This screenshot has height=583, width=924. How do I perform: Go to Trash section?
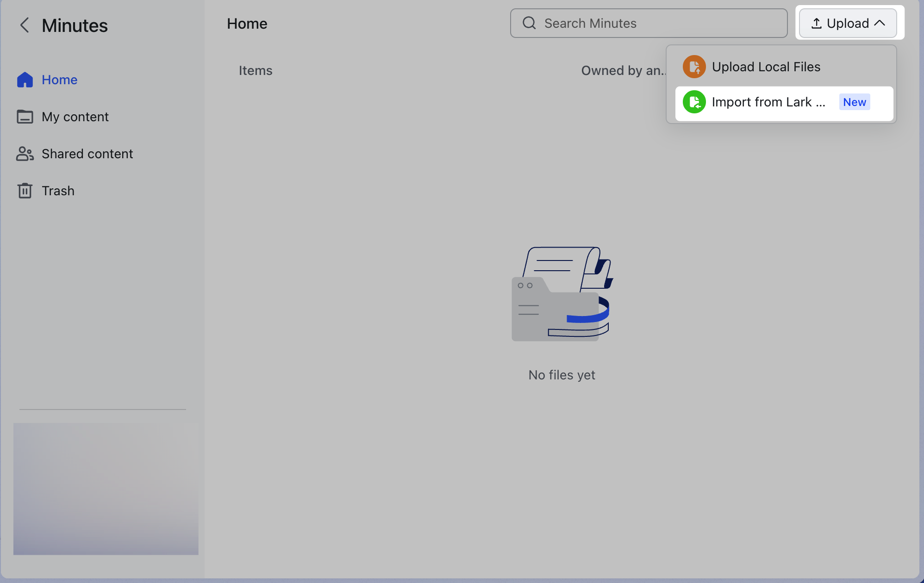point(58,191)
